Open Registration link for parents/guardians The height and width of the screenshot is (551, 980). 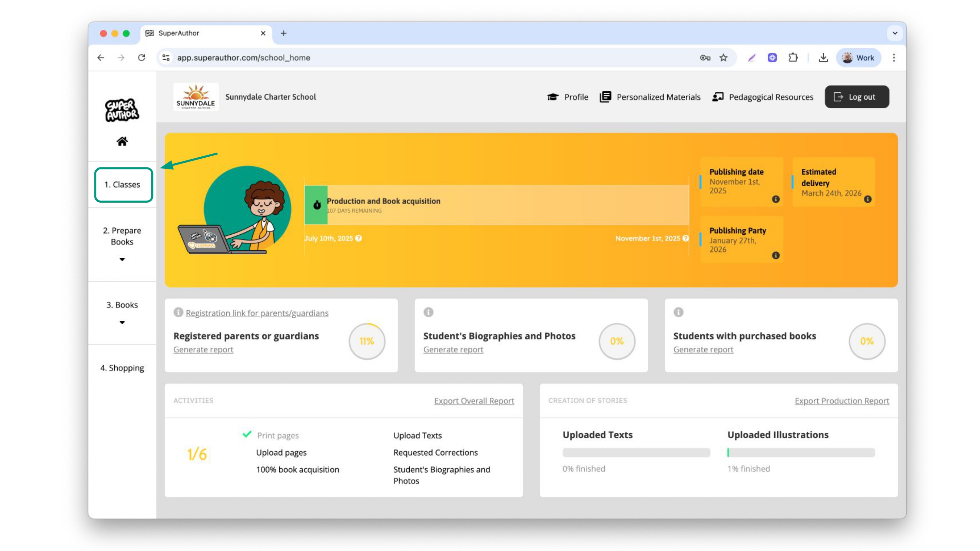pyautogui.click(x=257, y=313)
